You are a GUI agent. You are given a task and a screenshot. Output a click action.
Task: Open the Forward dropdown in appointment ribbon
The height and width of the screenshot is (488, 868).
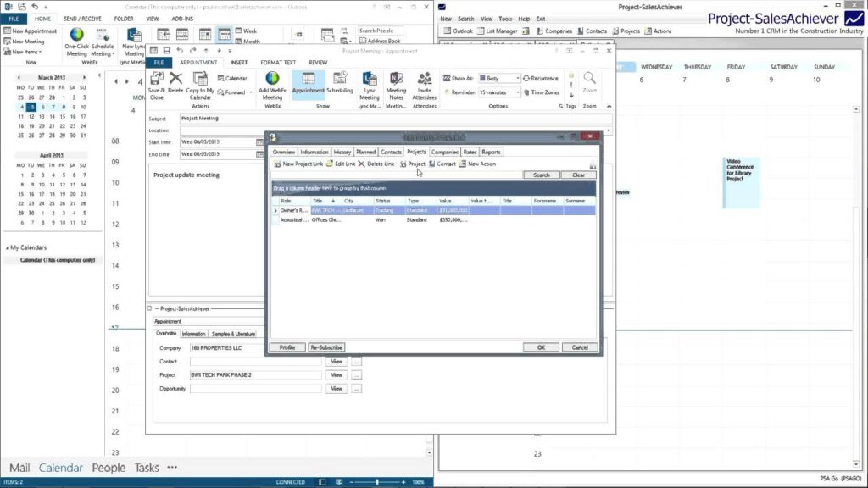pos(250,92)
